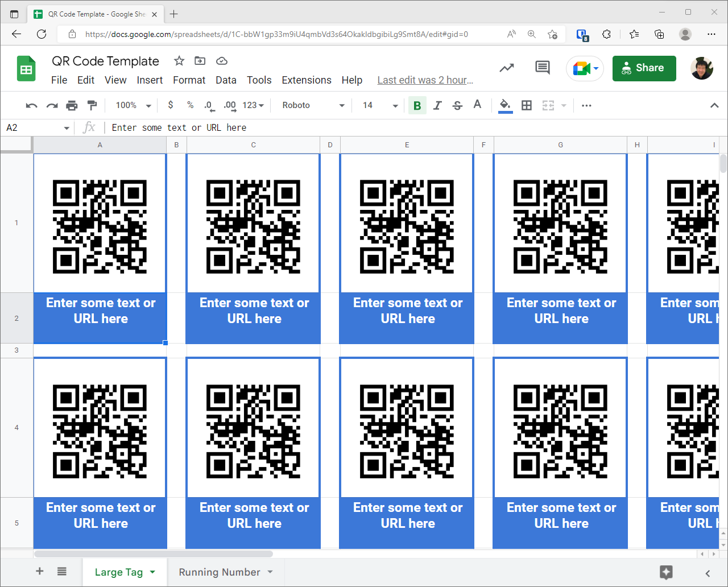
Task: Open the Roboto font dropdown
Action: 313,105
